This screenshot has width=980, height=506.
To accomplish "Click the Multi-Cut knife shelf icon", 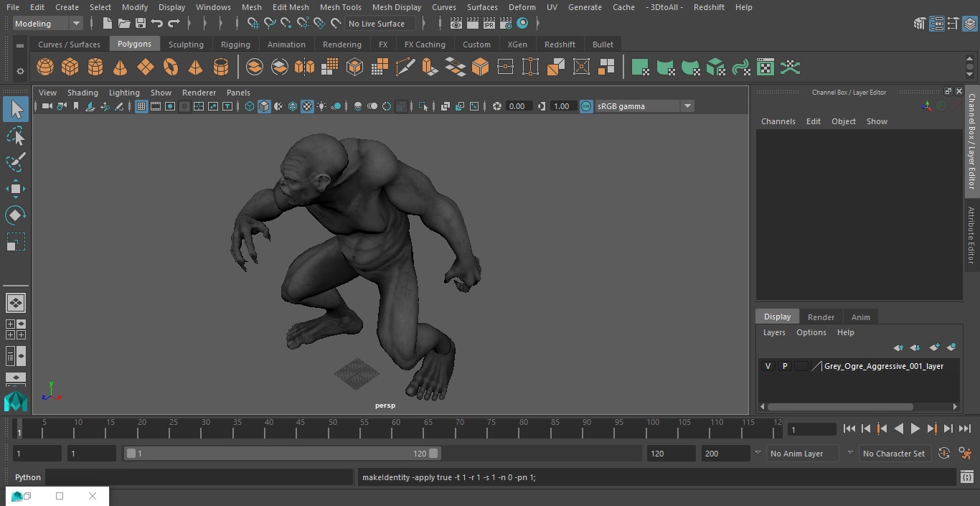I will pyautogui.click(x=405, y=67).
